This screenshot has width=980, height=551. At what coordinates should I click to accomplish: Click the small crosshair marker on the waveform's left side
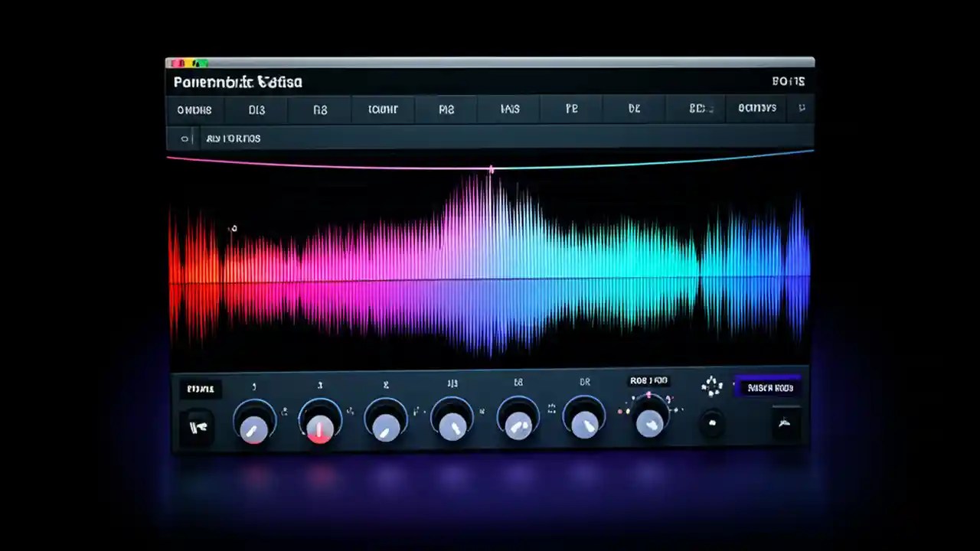click(234, 228)
